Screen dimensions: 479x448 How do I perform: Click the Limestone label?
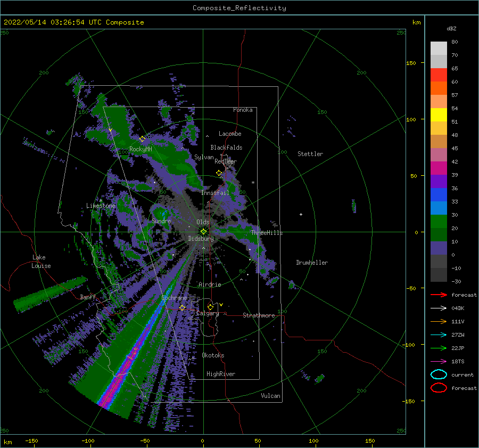click(101, 206)
